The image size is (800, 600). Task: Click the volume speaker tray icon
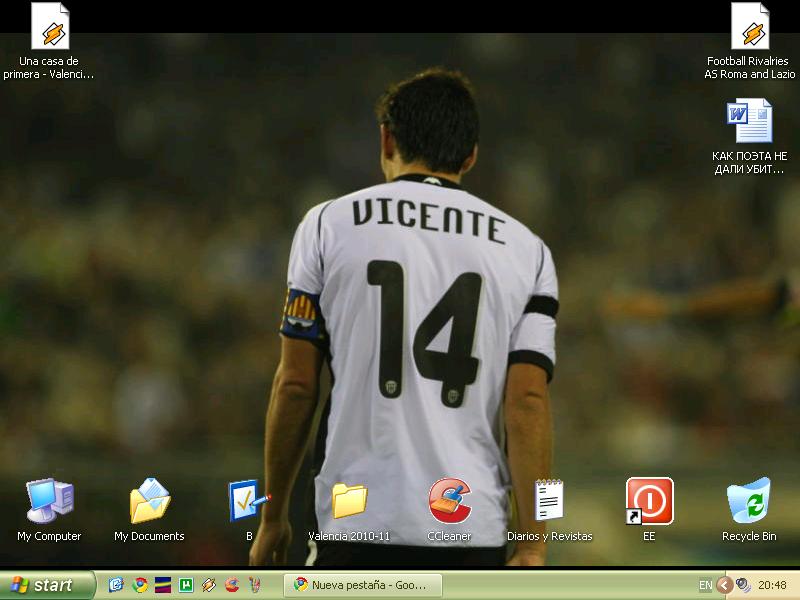tap(743, 585)
